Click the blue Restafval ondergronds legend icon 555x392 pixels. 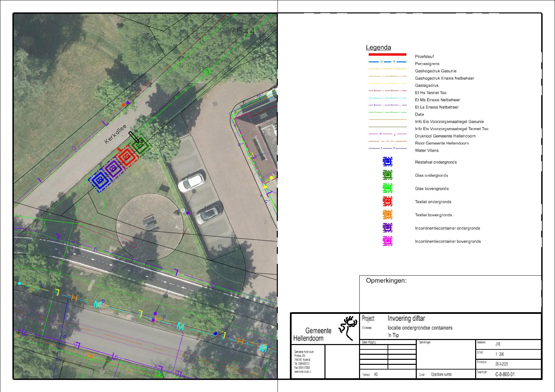pos(387,162)
